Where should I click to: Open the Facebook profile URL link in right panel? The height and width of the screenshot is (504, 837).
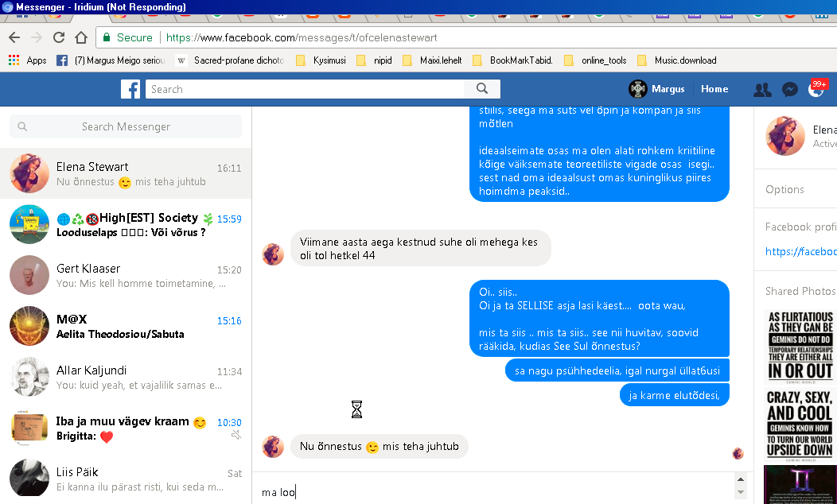pos(800,251)
